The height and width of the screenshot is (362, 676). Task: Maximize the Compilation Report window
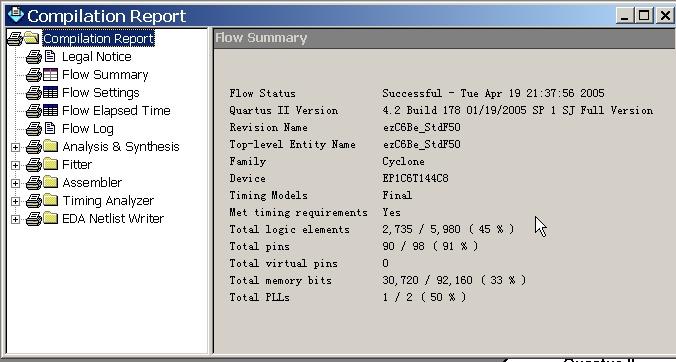pos(644,16)
